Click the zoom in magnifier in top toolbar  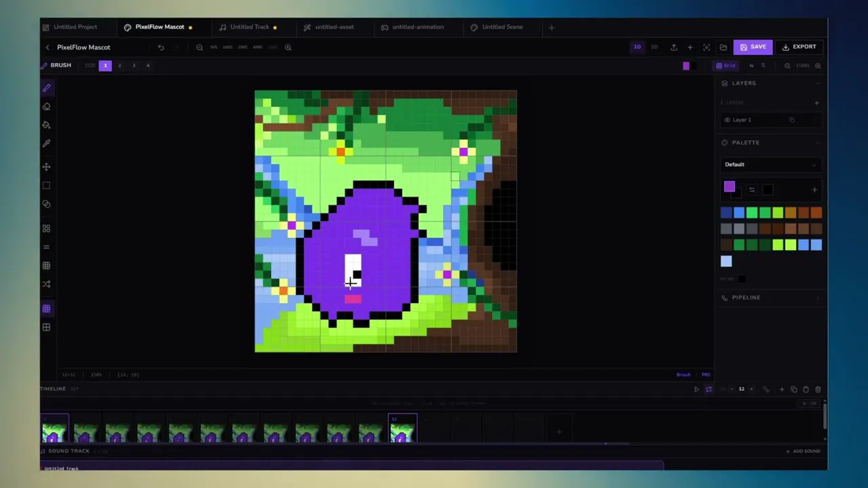pos(288,47)
